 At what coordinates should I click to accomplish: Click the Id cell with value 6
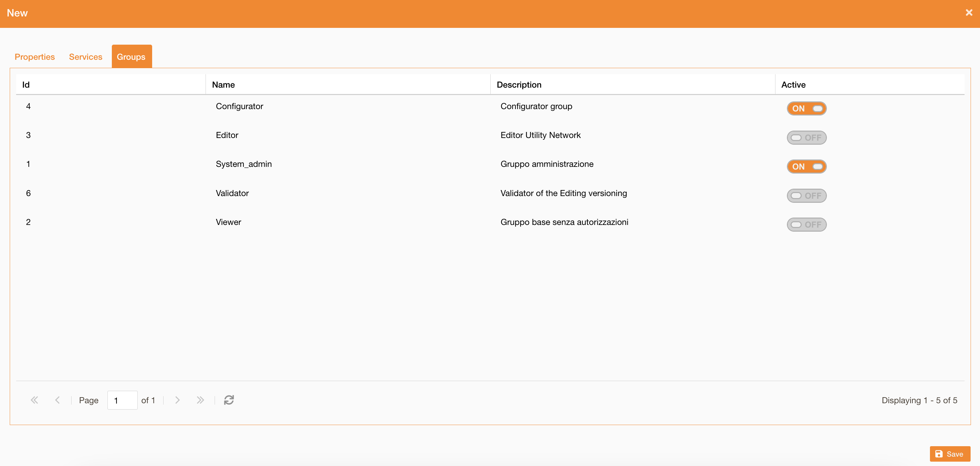(110, 193)
